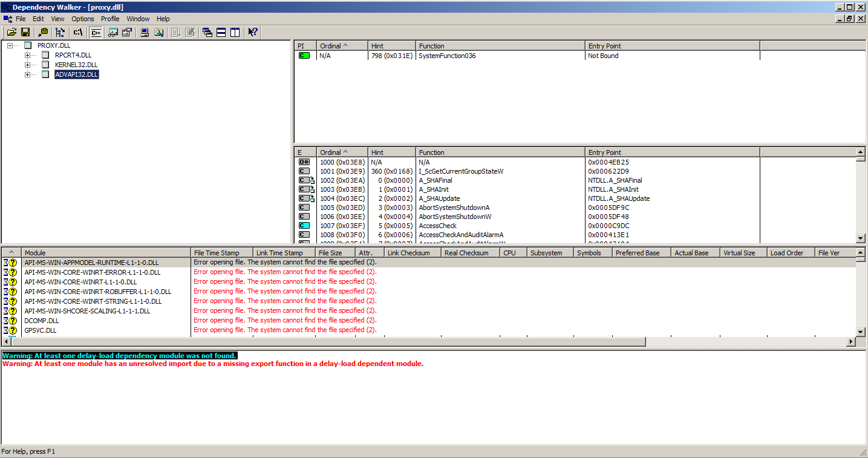This screenshot has height=458, width=868.
Task: Sort exports by the Function column header
Action: (x=501, y=152)
